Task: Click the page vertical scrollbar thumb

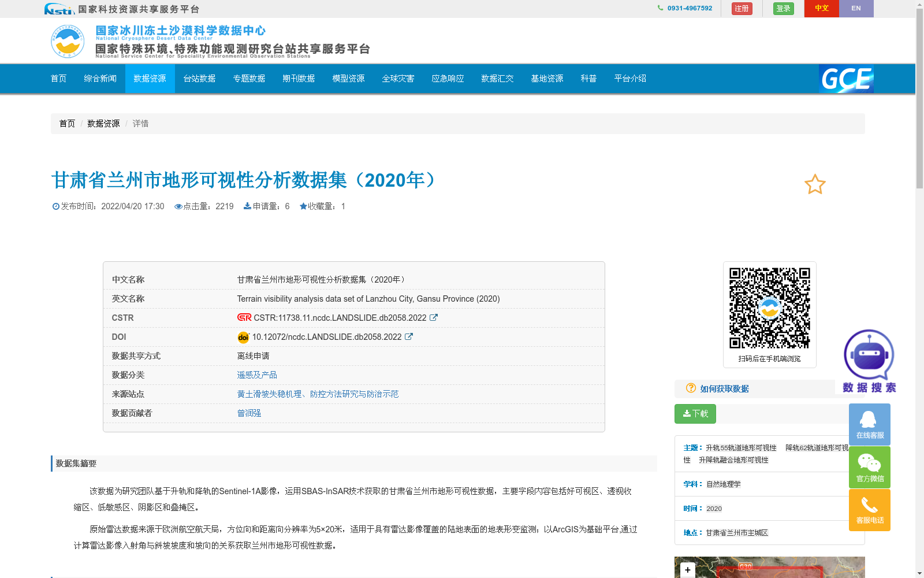Action: pos(919,98)
